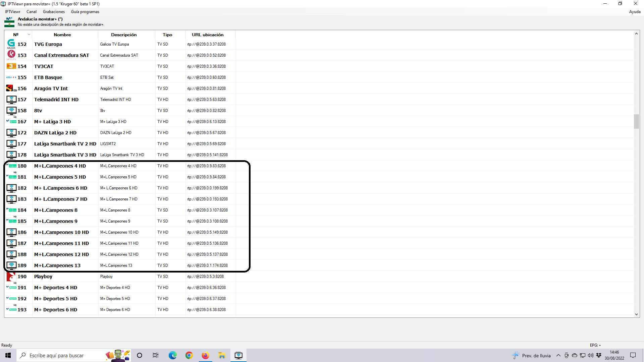The height and width of the screenshot is (362, 644).
Task: Sort by the Nº column header
Action: (x=18, y=35)
